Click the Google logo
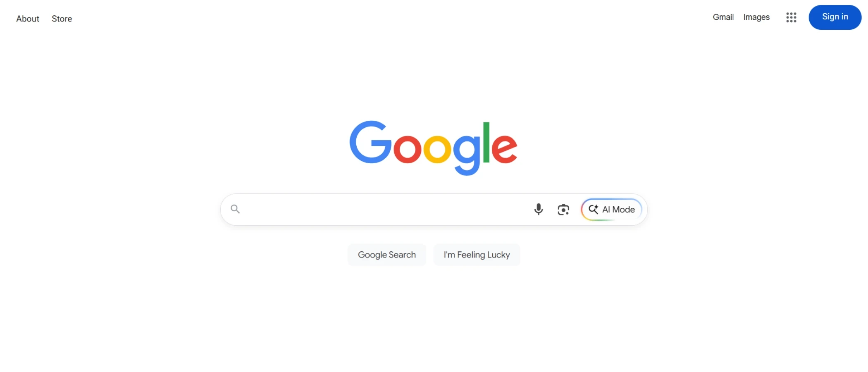This screenshot has width=868, height=372. (x=433, y=148)
